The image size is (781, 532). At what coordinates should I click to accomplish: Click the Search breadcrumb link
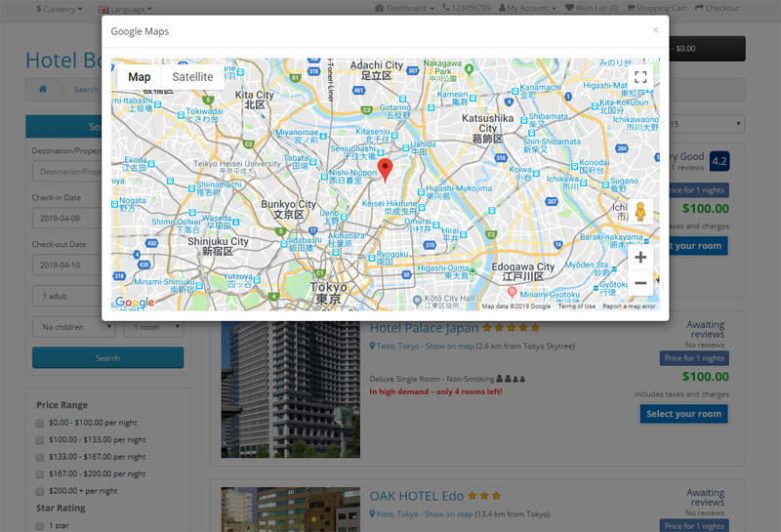pos(86,90)
